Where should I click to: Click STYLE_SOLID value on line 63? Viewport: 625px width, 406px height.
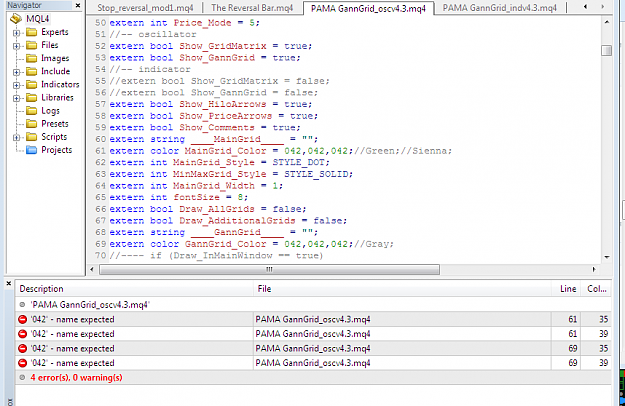coord(316,174)
